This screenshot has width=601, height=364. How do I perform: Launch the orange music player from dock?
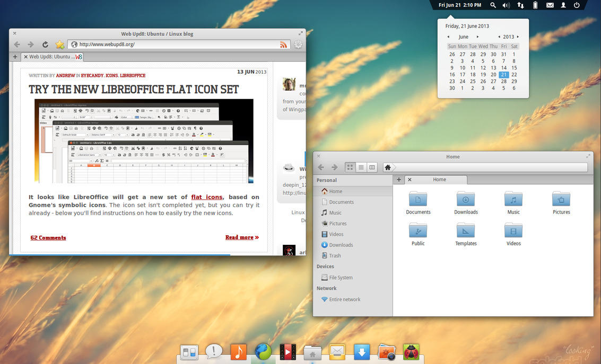238,352
